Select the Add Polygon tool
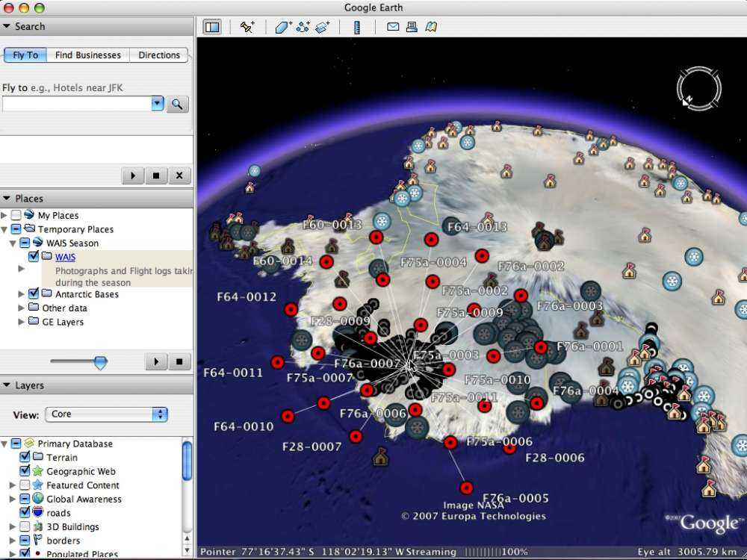The image size is (747, 560). point(283,27)
